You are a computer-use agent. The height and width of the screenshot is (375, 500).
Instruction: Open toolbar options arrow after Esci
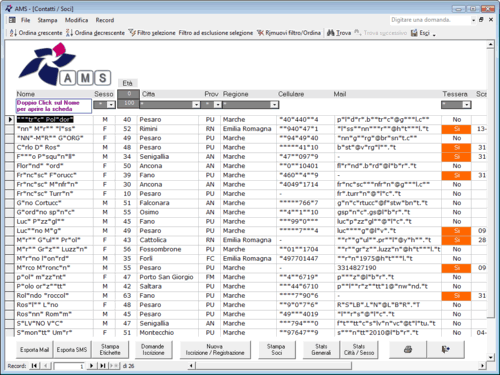coord(434,34)
